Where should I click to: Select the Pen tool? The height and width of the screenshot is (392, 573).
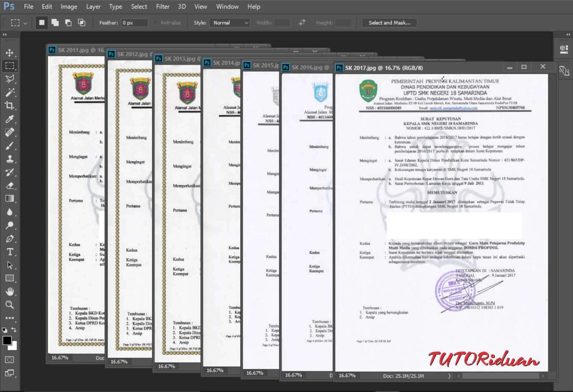point(10,239)
